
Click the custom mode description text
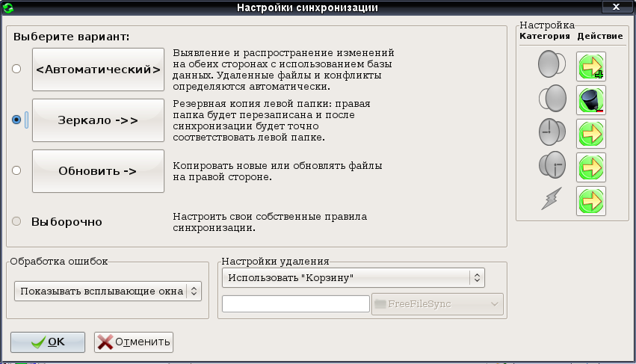tap(270, 222)
